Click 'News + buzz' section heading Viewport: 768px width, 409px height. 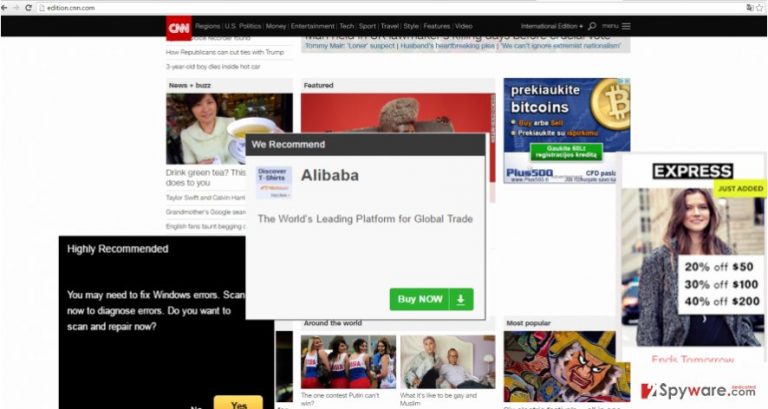190,85
